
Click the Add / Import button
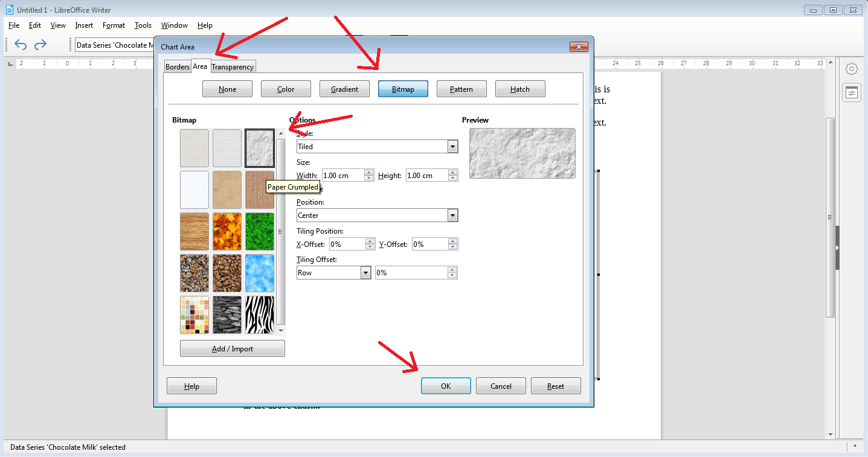(233, 348)
